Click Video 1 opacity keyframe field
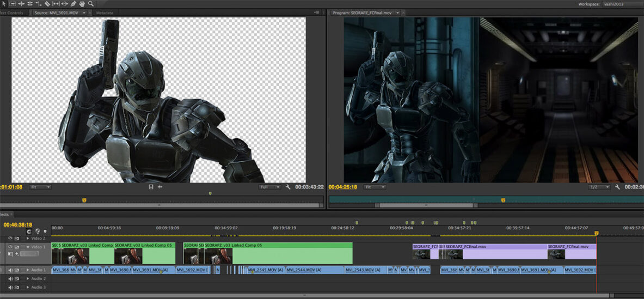The image size is (644, 299). [x=29, y=254]
